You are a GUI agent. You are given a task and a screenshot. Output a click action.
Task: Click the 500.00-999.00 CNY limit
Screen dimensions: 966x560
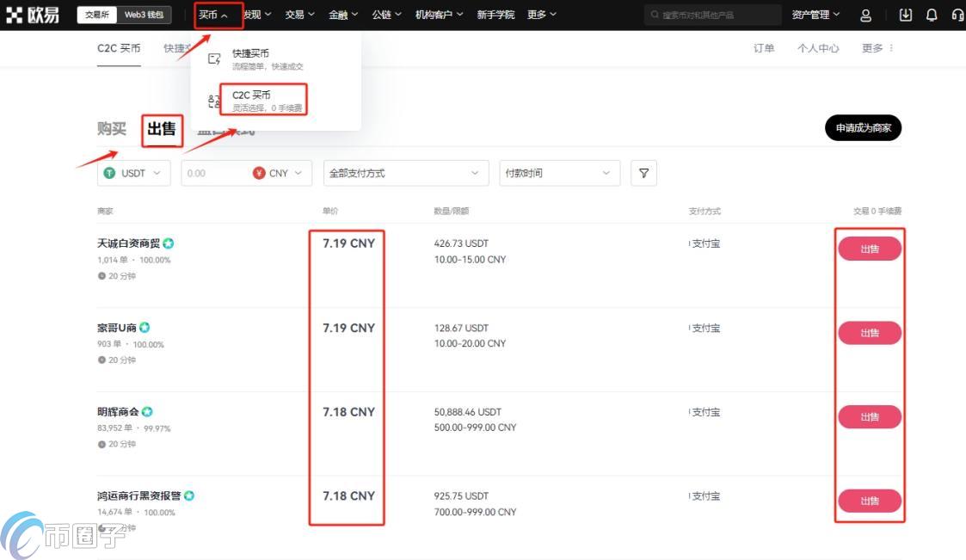coord(475,428)
